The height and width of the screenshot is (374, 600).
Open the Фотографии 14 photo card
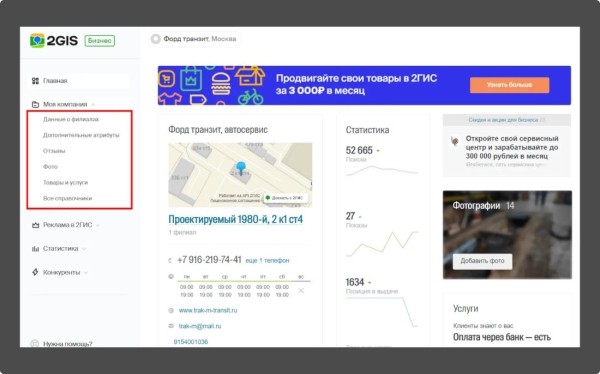pyautogui.click(x=507, y=235)
